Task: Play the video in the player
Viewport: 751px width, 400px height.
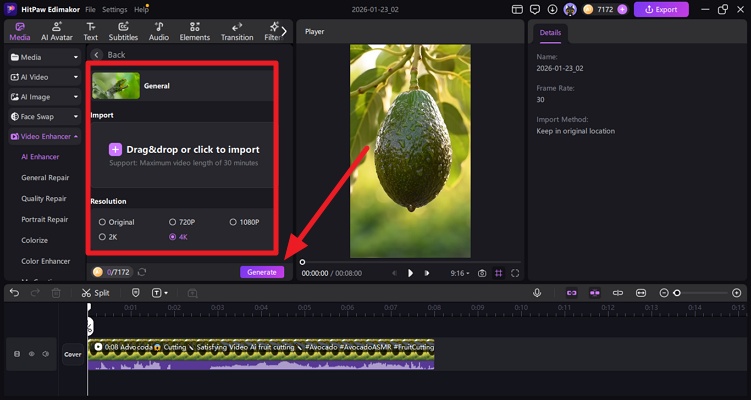Action: click(410, 273)
